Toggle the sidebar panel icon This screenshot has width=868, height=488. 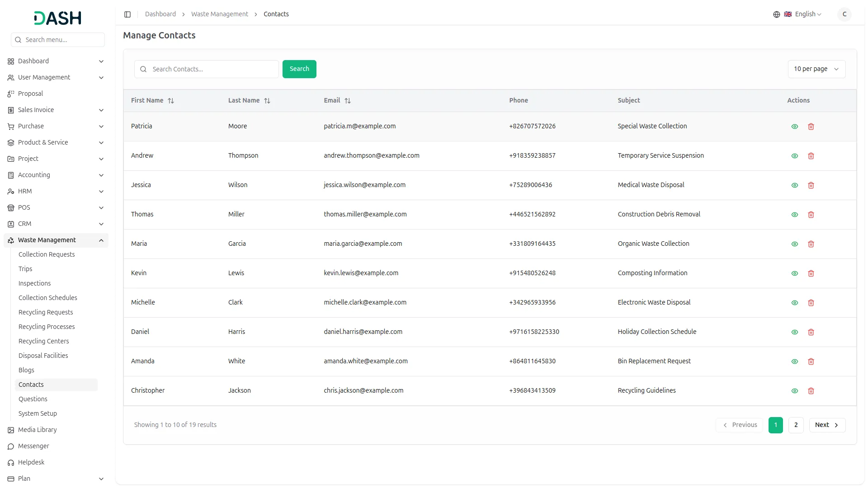127,14
